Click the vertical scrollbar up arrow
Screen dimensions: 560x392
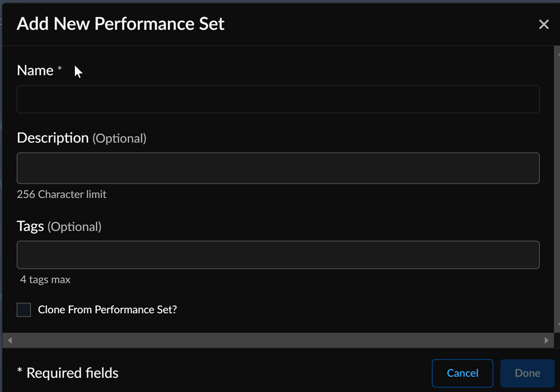tap(557, 50)
